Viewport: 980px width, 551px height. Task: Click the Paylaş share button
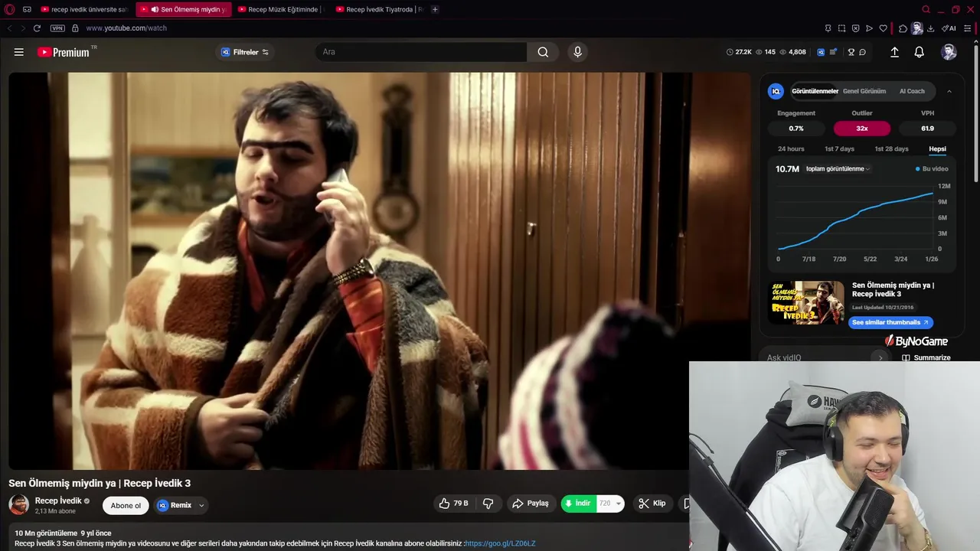[x=531, y=504]
